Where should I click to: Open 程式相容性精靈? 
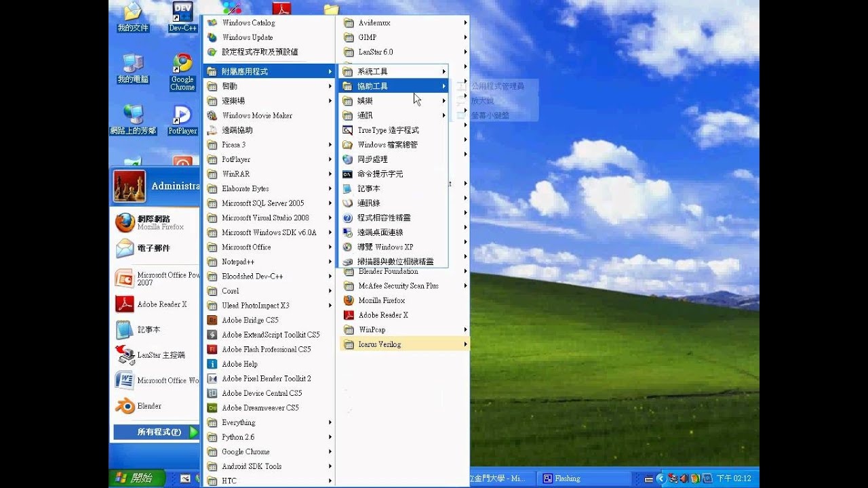393,218
